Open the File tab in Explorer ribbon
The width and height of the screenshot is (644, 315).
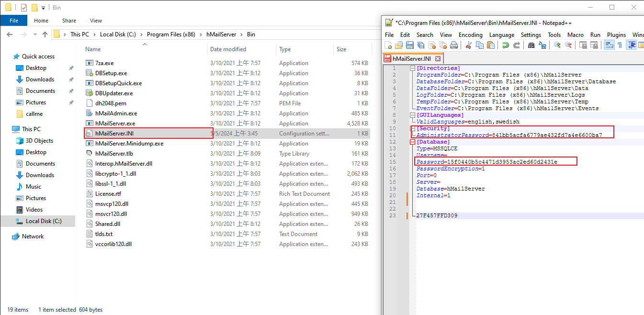coord(14,21)
